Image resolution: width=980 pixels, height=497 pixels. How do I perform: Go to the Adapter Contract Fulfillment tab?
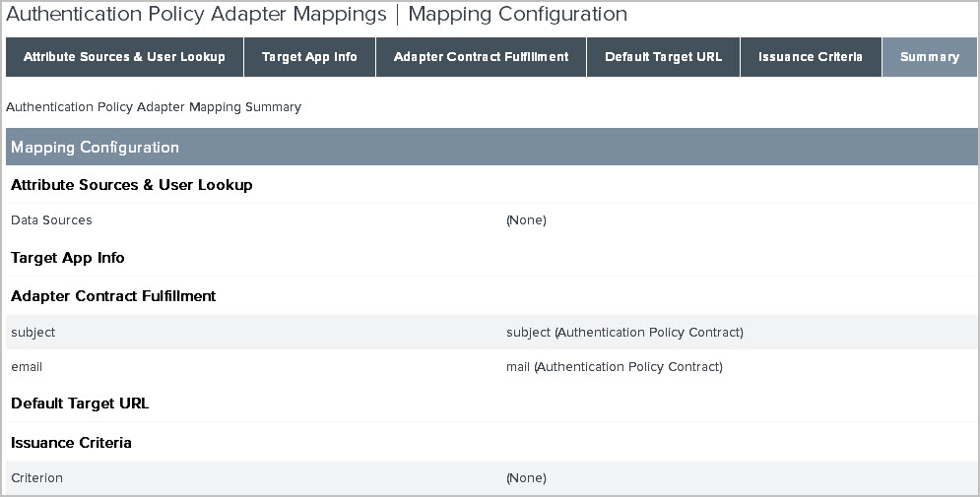(481, 57)
